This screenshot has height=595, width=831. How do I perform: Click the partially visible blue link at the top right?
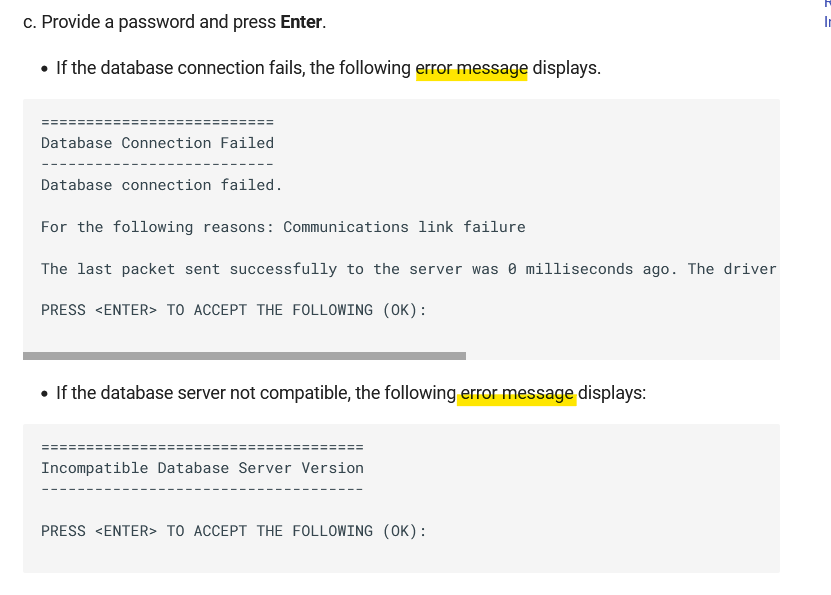coord(827,21)
